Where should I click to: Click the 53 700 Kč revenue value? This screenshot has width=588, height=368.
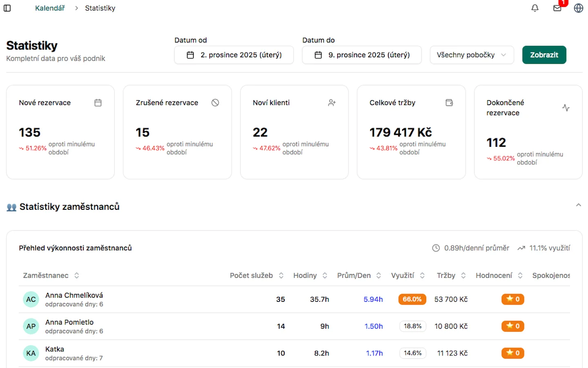451,299
